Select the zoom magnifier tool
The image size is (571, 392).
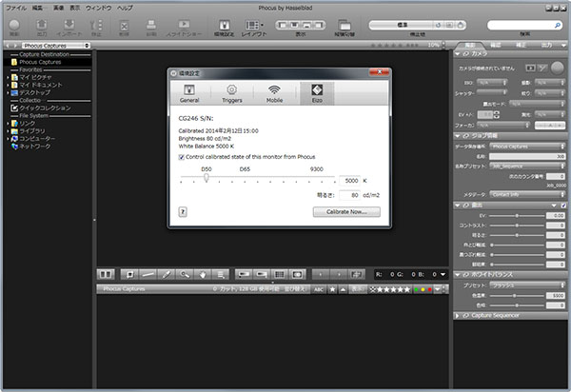184,273
